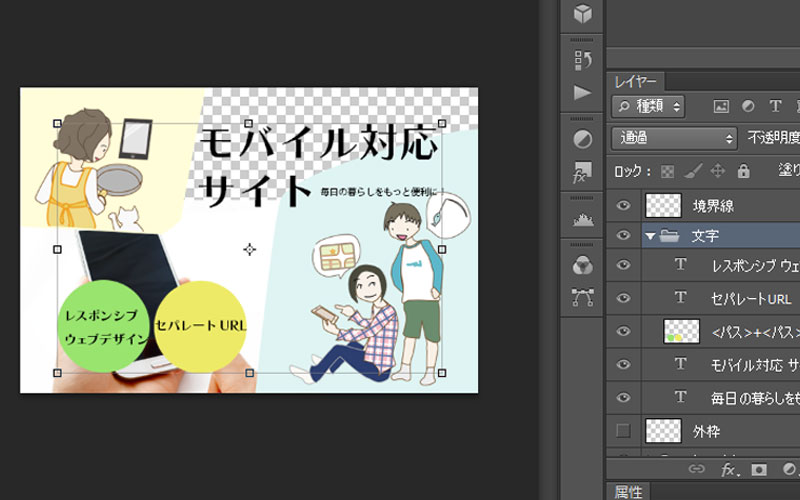Filter layers by pixel layer icon

(x=721, y=106)
